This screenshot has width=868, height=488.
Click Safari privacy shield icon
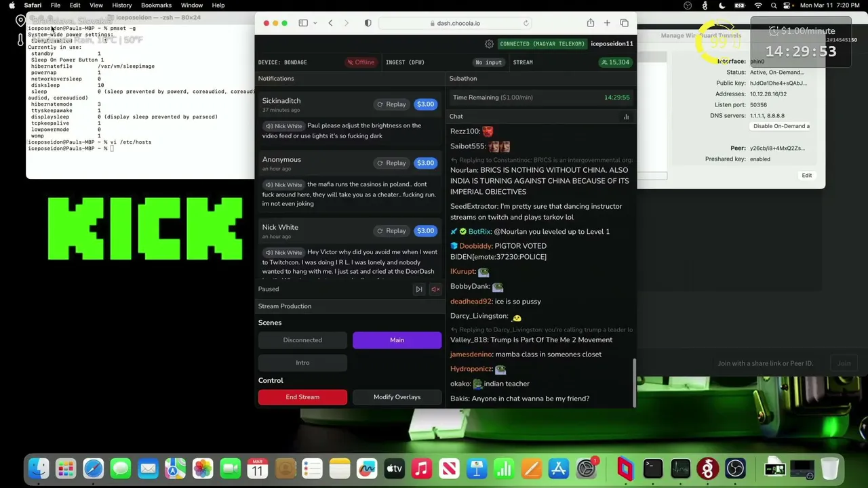point(368,23)
